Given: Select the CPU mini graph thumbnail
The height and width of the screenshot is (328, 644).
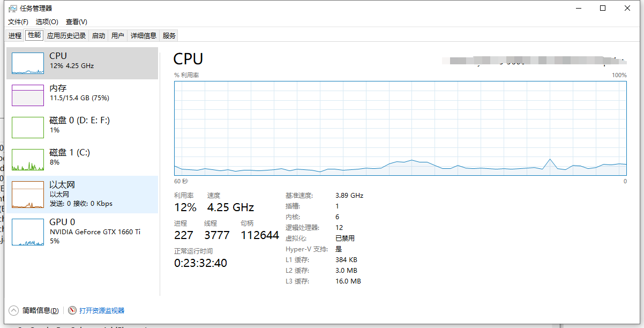Looking at the screenshot, I should click(x=28, y=63).
